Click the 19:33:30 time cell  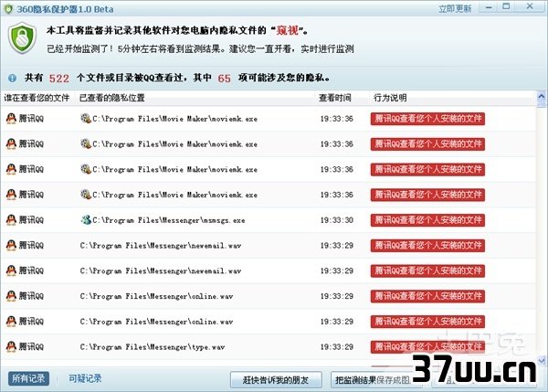coord(337,220)
